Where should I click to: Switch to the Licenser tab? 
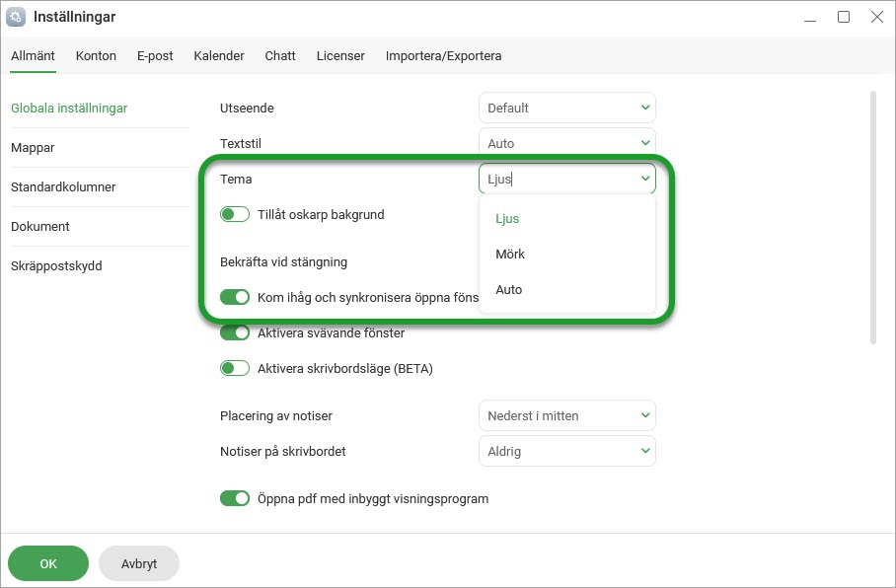coord(340,56)
